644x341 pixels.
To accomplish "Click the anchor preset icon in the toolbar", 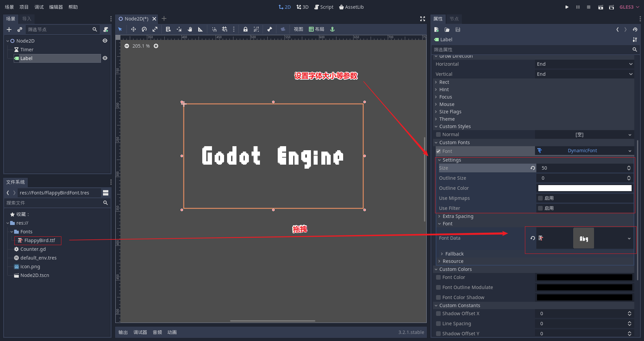I will [332, 29].
